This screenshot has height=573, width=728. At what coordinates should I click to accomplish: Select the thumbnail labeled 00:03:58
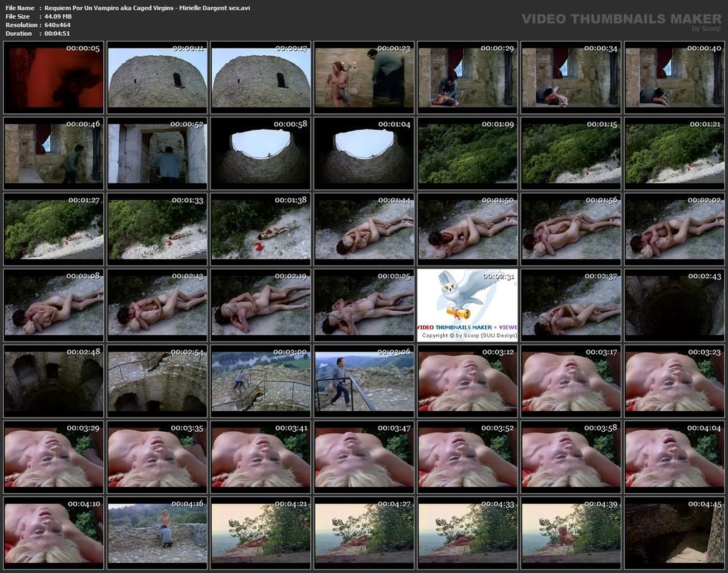pos(571,457)
